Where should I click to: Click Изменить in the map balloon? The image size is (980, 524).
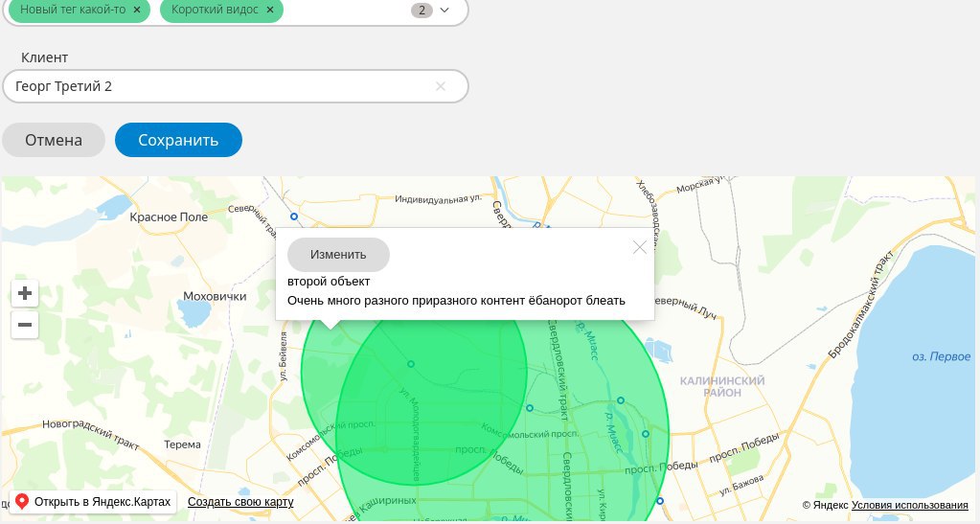tap(338, 255)
